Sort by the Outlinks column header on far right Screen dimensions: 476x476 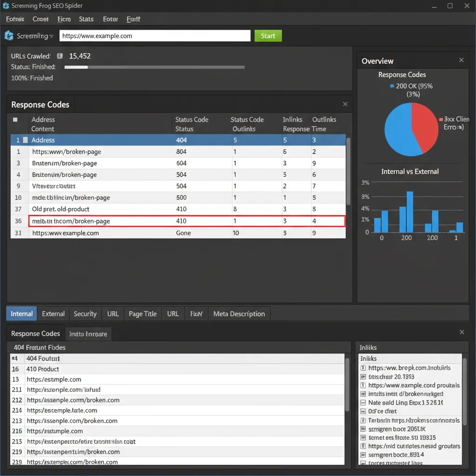click(324, 119)
